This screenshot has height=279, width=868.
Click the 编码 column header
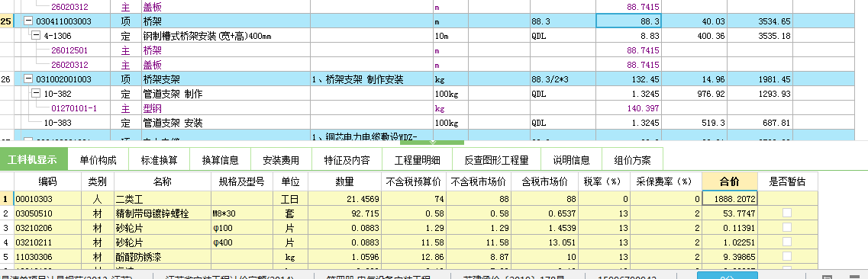(x=47, y=181)
